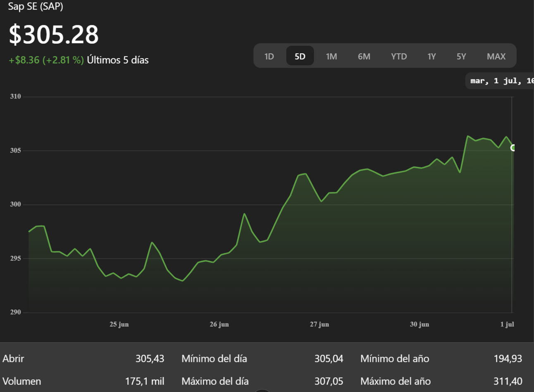Viewport: 534px width, 392px height.
Task: Click the chart tooltip 'mar, 1 jul'
Action: pos(500,81)
